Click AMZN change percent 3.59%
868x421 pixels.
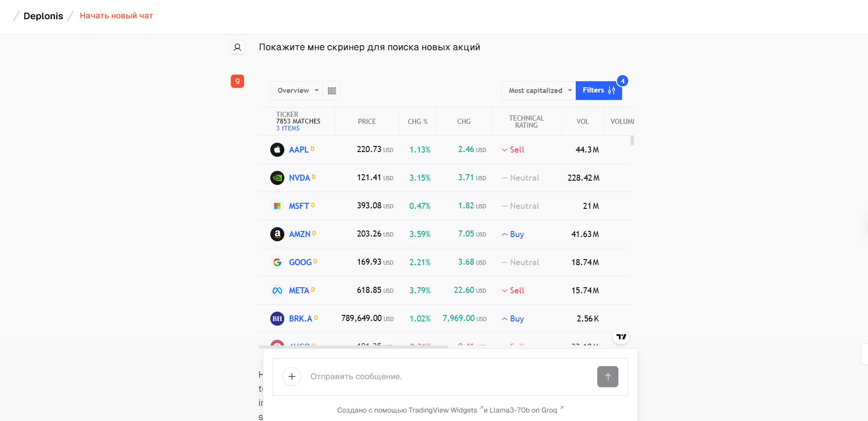pyautogui.click(x=420, y=234)
